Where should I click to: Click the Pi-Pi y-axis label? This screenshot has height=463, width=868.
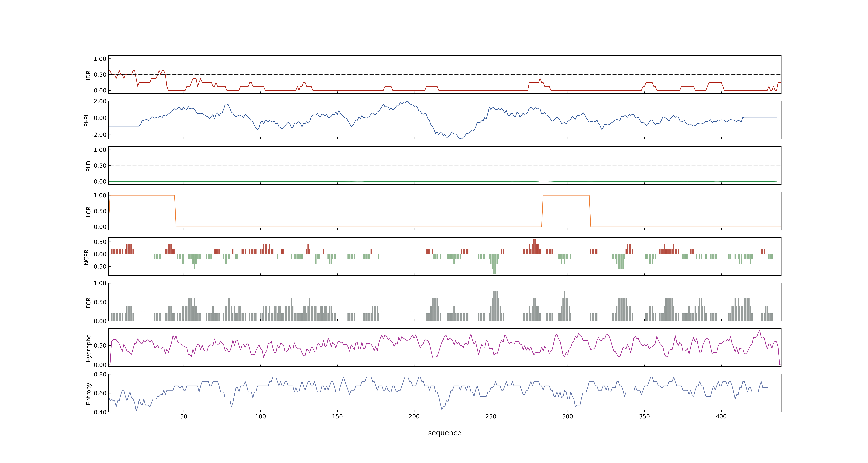pos(86,120)
